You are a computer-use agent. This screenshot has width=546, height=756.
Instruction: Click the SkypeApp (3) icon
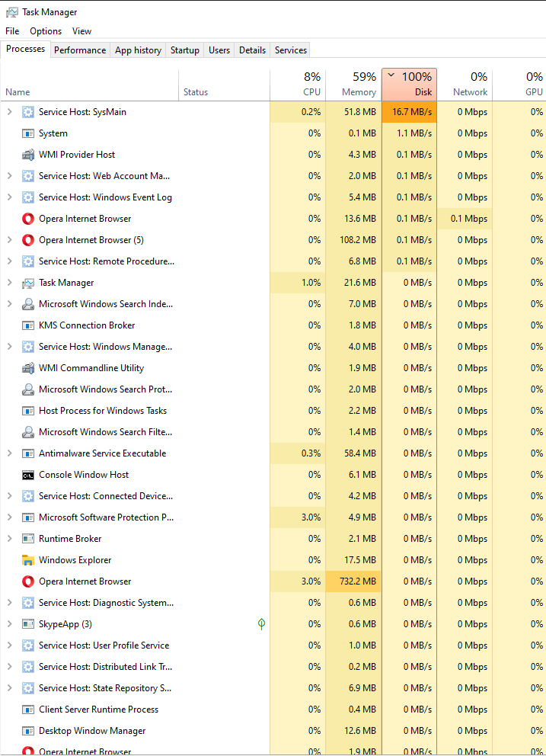coord(28,624)
